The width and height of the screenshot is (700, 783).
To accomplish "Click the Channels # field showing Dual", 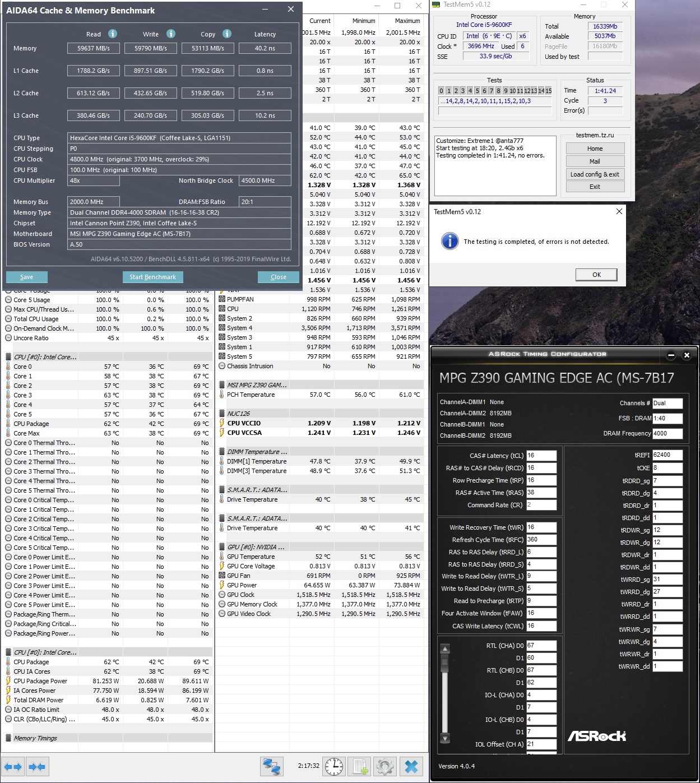I will tap(667, 403).
